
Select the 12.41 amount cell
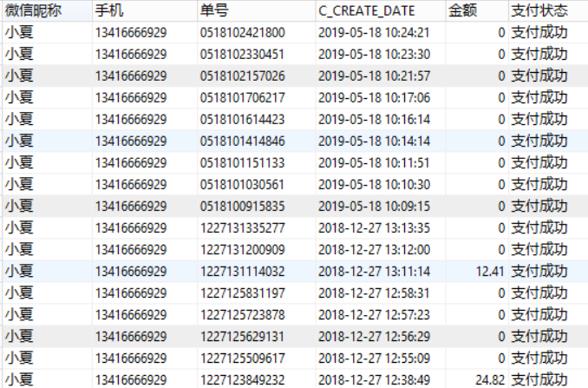point(489,272)
